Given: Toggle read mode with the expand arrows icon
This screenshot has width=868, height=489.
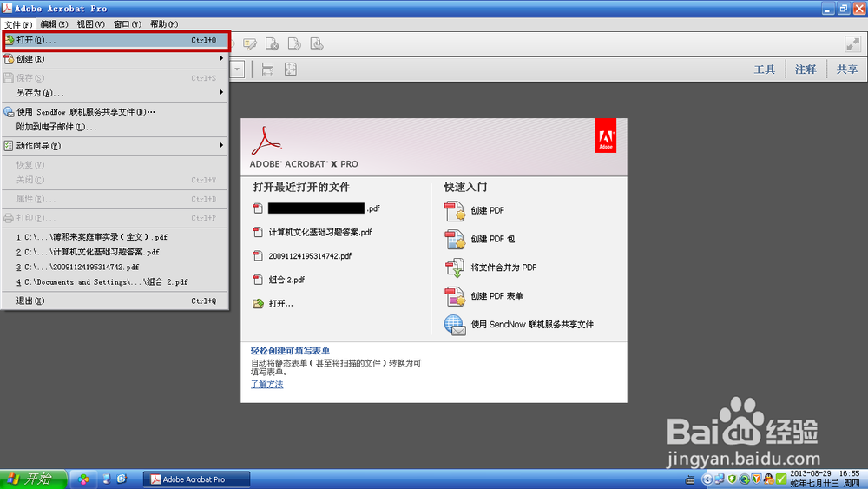Looking at the screenshot, I should point(852,44).
